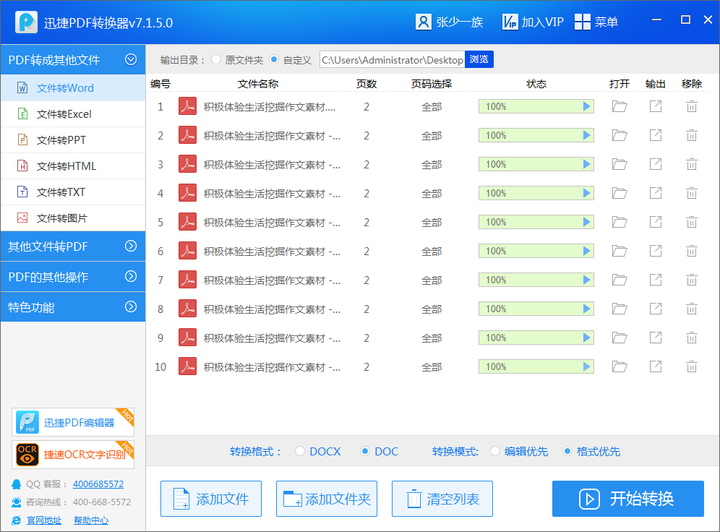Viewport: 720px width, 532px height.
Task: Click the export icon in row 4
Action: 656,193
